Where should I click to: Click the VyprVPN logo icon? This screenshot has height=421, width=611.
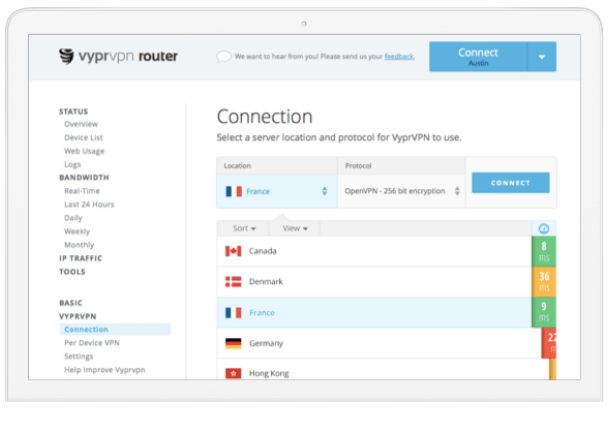(66, 56)
